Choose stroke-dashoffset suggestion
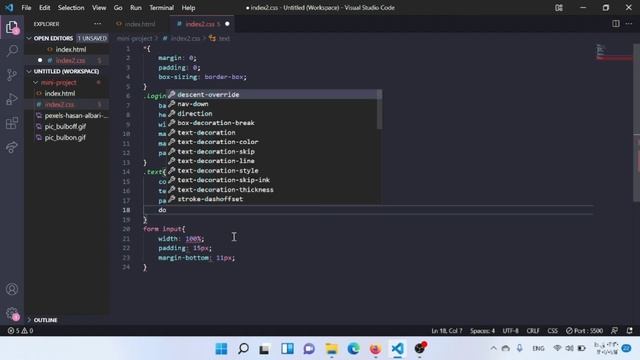The width and height of the screenshot is (640, 360). tap(271, 199)
